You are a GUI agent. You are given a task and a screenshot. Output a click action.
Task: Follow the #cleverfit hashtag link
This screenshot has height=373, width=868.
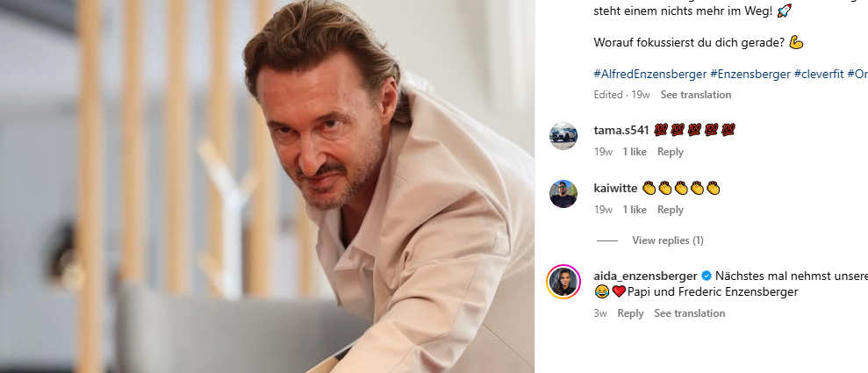click(818, 75)
